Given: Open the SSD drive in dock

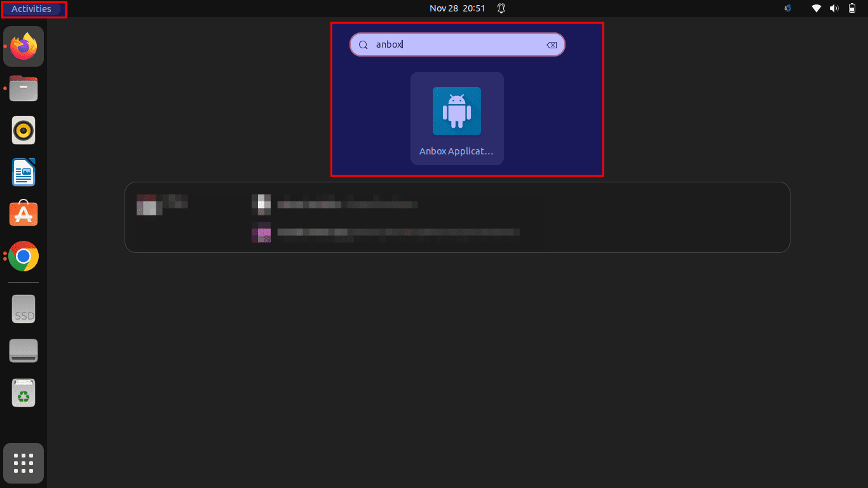Looking at the screenshot, I should (24, 309).
